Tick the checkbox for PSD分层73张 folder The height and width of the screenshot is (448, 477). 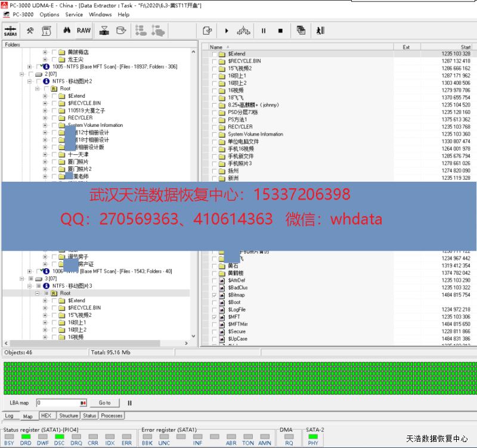214,112
